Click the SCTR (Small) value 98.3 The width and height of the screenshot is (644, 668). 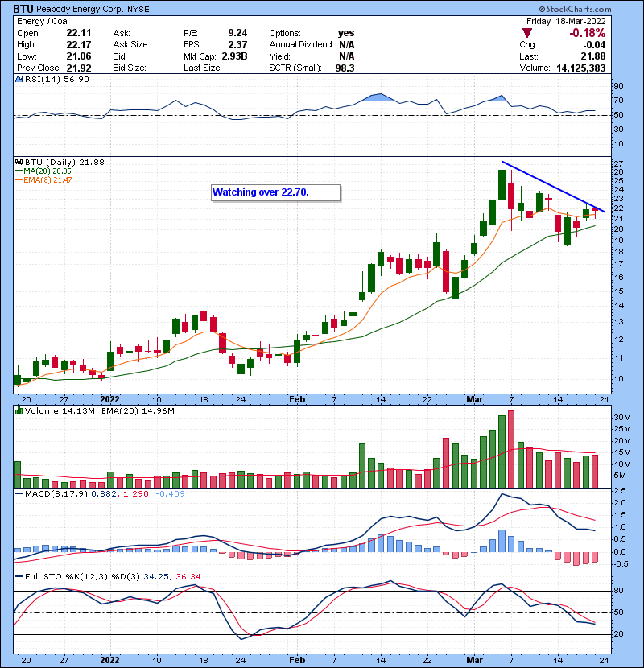pyautogui.click(x=345, y=68)
